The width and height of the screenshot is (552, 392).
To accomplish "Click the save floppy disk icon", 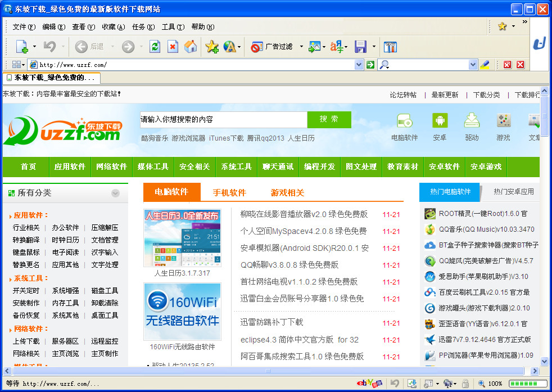I will click(360, 47).
